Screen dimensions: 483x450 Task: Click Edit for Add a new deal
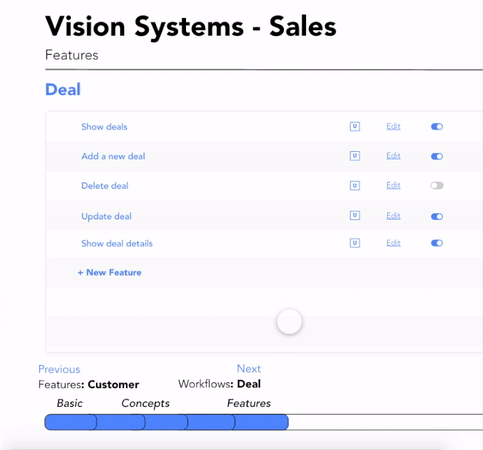pyautogui.click(x=393, y=156)
